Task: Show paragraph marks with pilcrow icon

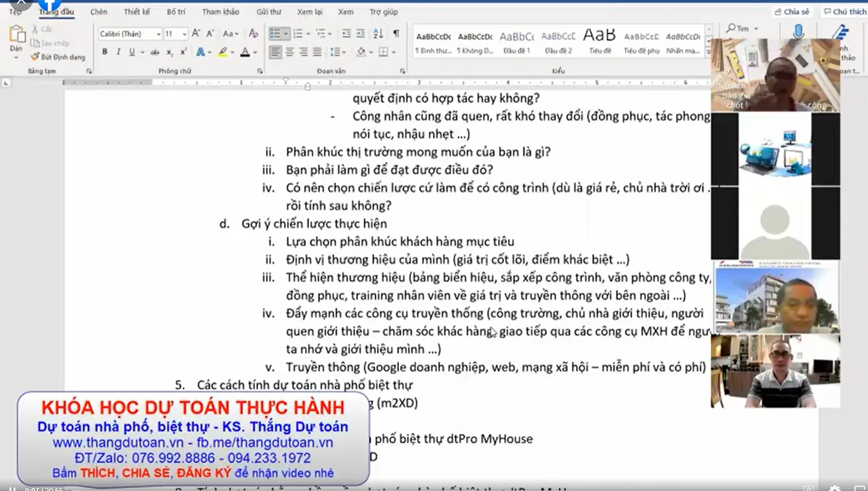Action: pos(396,34)
